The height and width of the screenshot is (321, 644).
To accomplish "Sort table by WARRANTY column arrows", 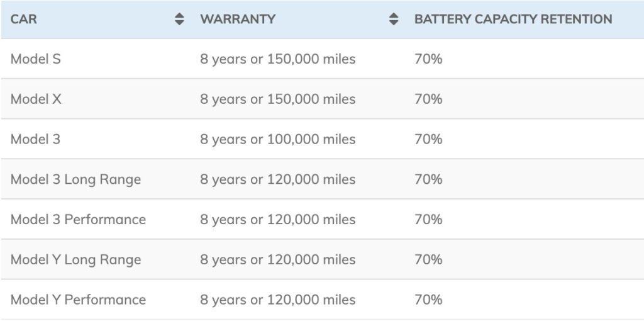I will click(x=394, y=19).
